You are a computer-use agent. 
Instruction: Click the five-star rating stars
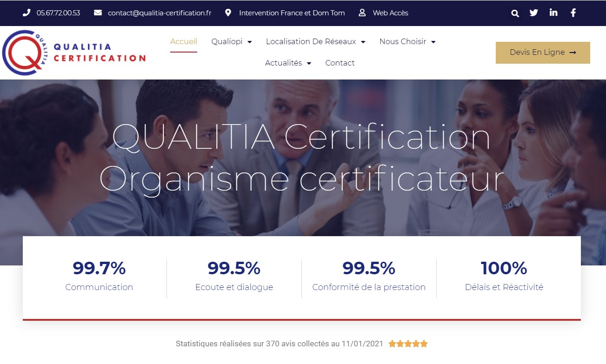coord(407,344)
